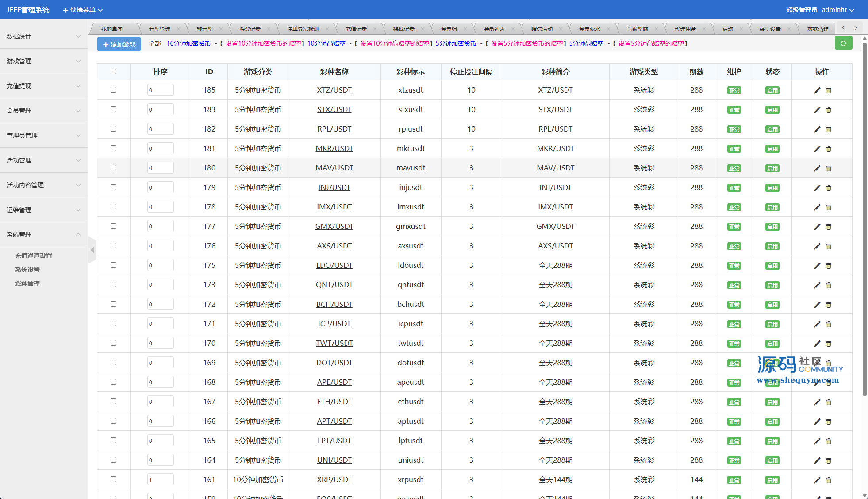Click trash icon for GMX/USDT row
This screenshot has height=499, width=868.
tap(829, 227)
